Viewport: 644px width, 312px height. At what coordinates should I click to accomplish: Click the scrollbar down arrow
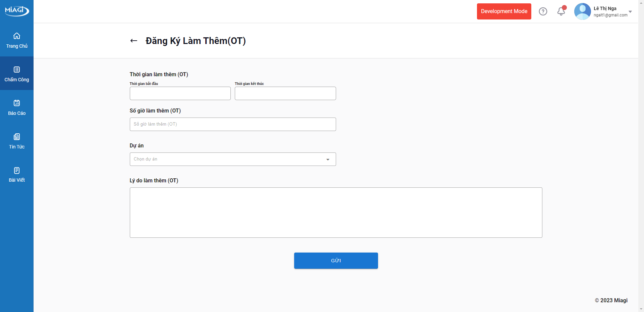[x=641, y=309]
